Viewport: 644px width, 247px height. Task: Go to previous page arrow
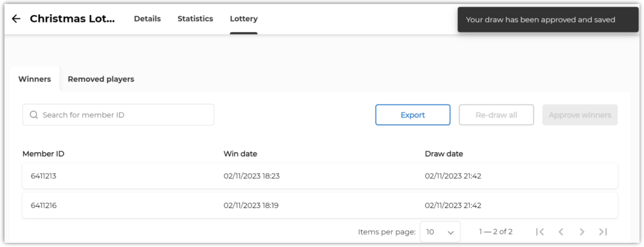[561, 232]
